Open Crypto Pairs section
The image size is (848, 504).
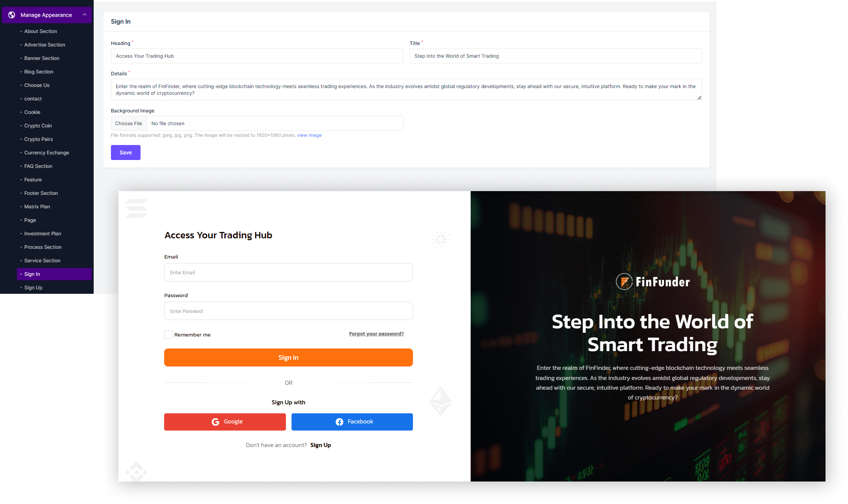click(x=39, y=139)
